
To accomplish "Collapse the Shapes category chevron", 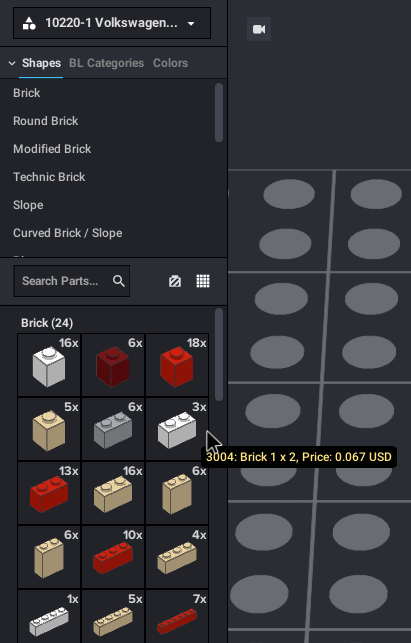I will pyautogui.click(x=12, y=63).
